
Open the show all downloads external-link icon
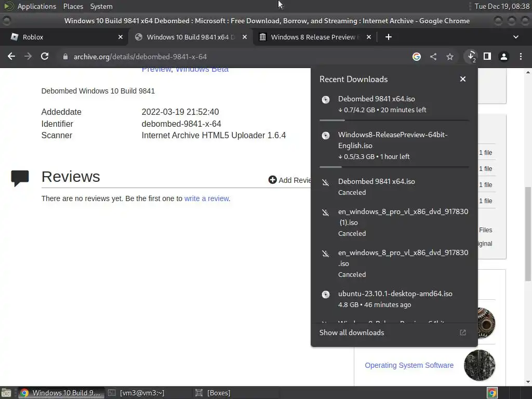click(463, 332)
